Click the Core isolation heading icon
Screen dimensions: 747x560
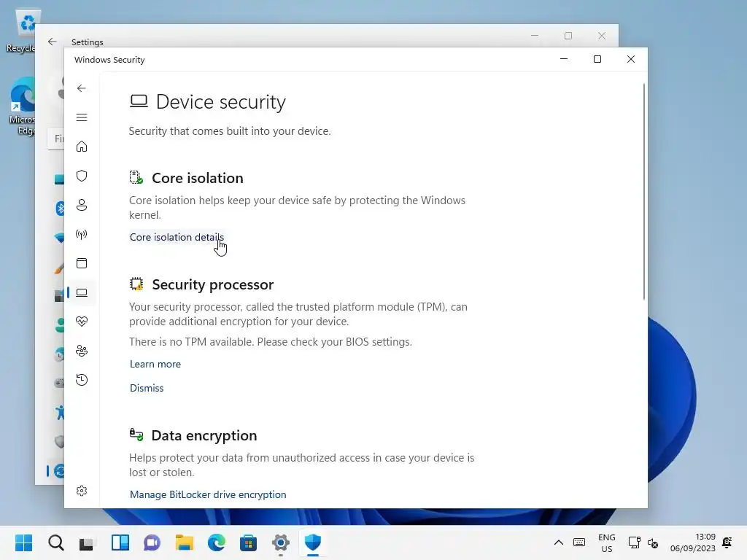point(136,178)
